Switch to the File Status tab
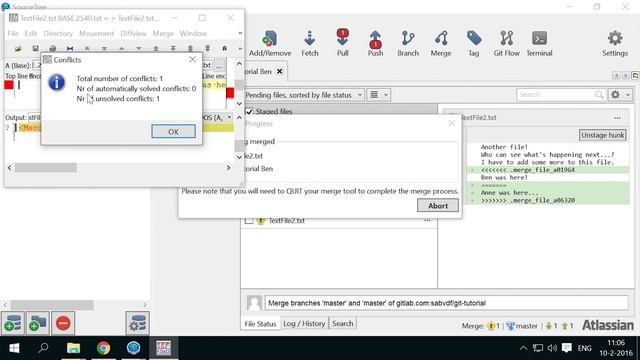Viewport: 640px width, 360px height. (x=260, y=324)
